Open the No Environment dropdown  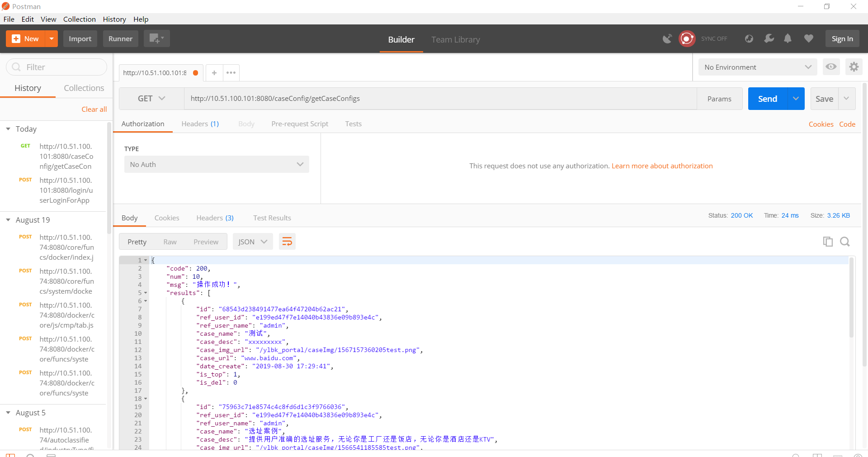pyautogui.click(x=758, y=67)
